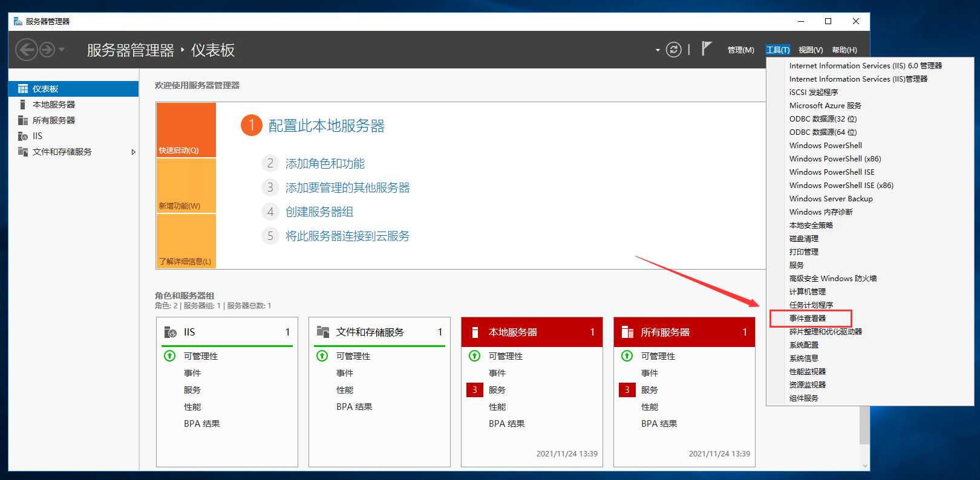
Task: Open dropdown arrow left of refresh icon
Action: [x=658, y=50]
